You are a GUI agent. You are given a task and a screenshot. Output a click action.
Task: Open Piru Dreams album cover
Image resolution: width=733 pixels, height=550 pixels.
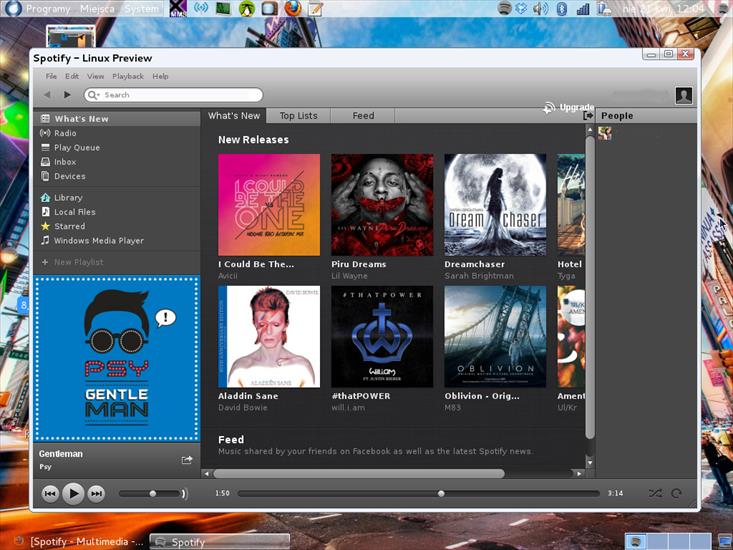pos(382,205)
